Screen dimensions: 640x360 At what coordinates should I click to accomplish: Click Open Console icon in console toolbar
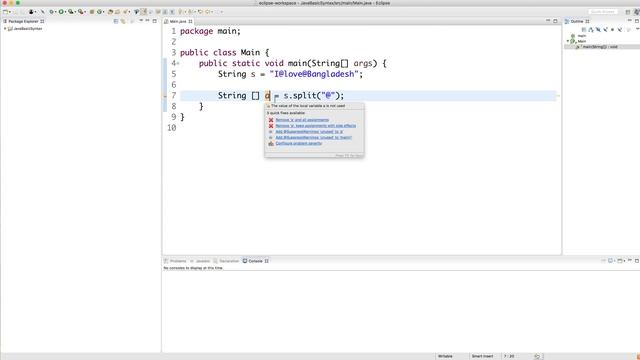coord(620,260)
